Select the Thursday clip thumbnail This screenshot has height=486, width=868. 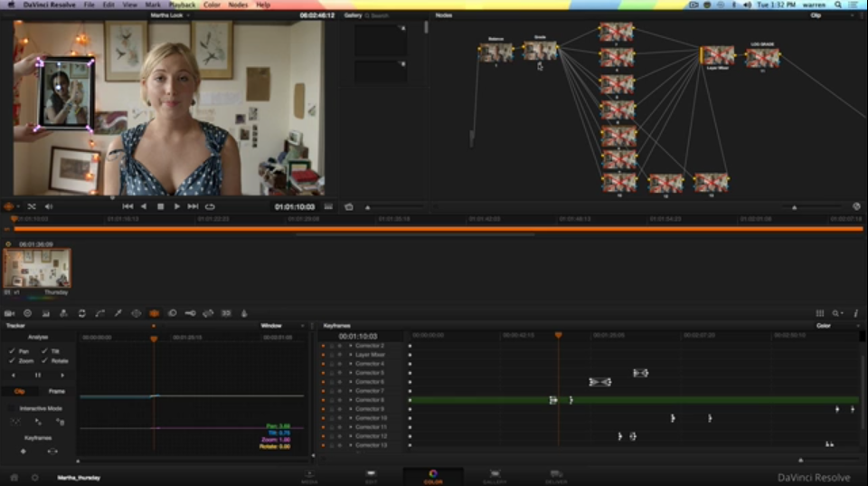(37, 268)
